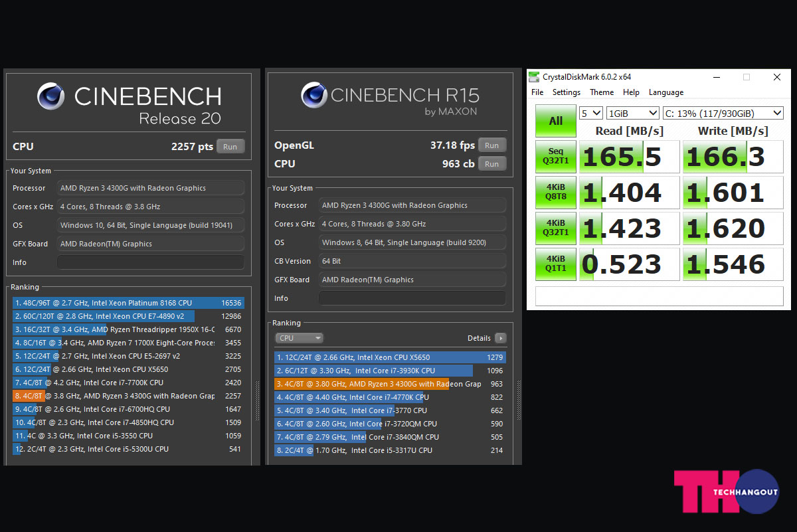The width and height of the screenshot is (797, 532).
Task: Select Xeon Platinum 8168 ranking row in R20
Action: 128,303
